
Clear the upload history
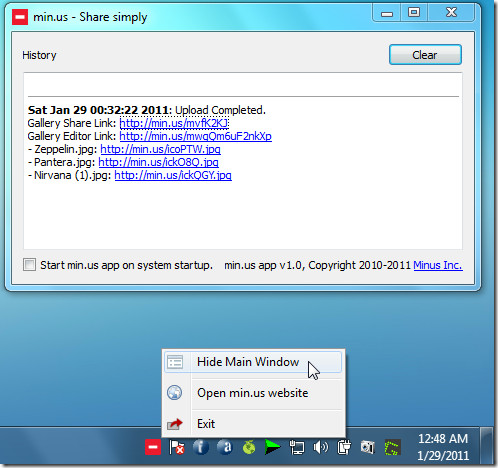click(425, 55)
